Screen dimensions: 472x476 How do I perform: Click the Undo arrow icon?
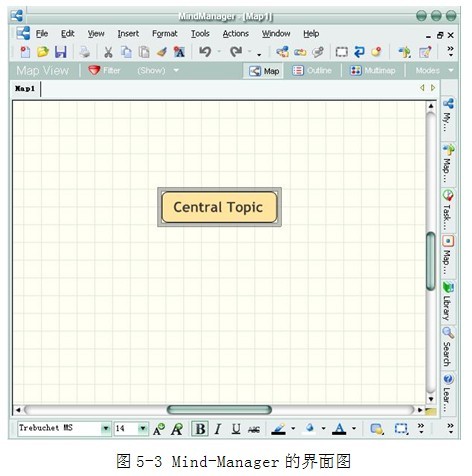[205, 52]
